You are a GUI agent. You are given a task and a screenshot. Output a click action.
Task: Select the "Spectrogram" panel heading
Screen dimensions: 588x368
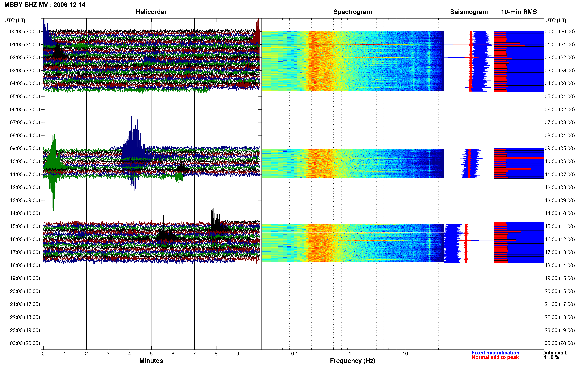352,12
